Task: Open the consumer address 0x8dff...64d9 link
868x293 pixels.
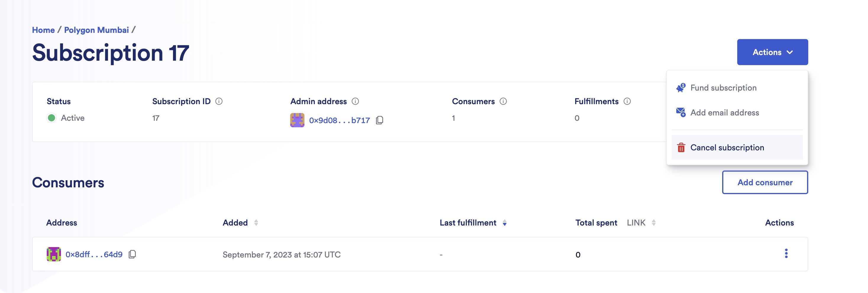Action: coord(94,255)
